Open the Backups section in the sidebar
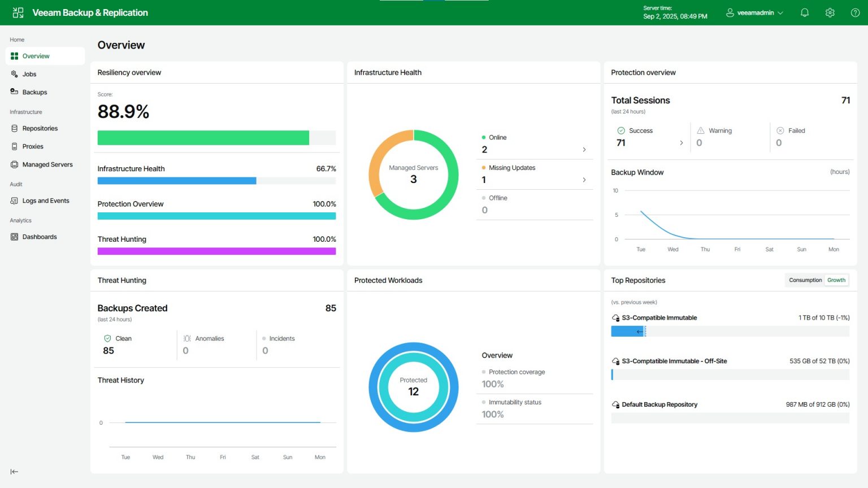868x488 pixels. click(x=34, y=92)
